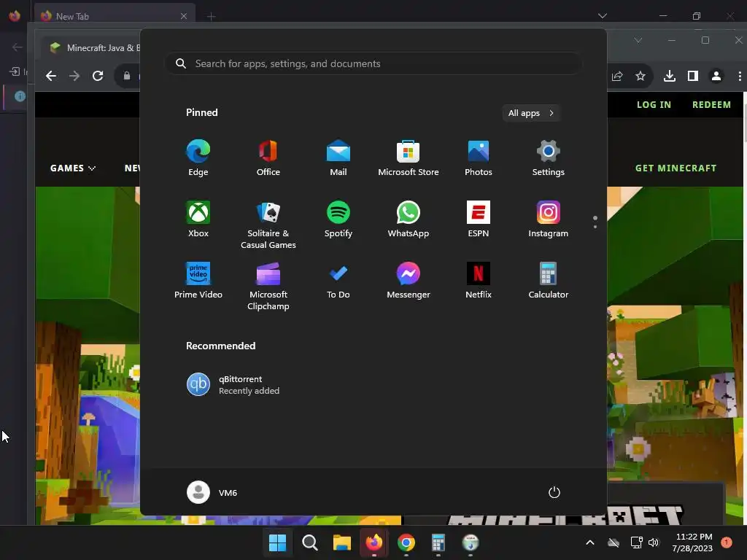Show hidden system tray icons
747x560 pixels.
pyautogui.click(x=589, y=542)
